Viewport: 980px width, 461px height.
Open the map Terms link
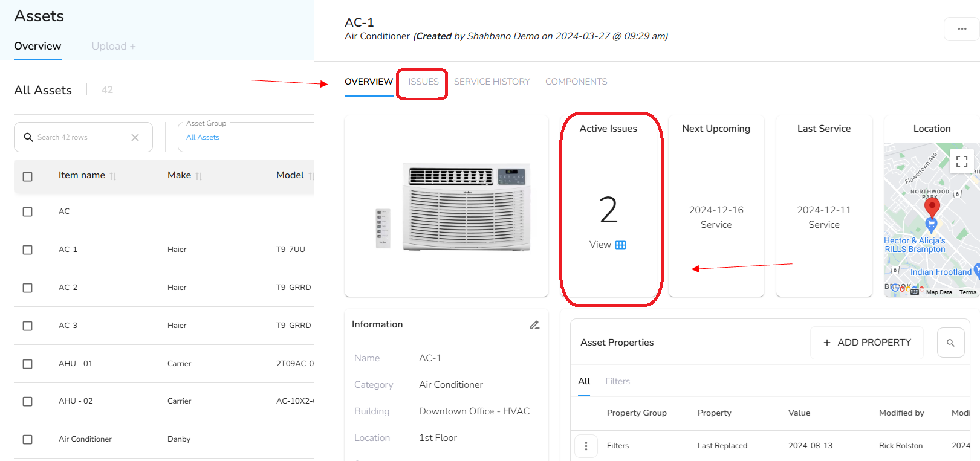pyautogui.click(x=967, y=292)
